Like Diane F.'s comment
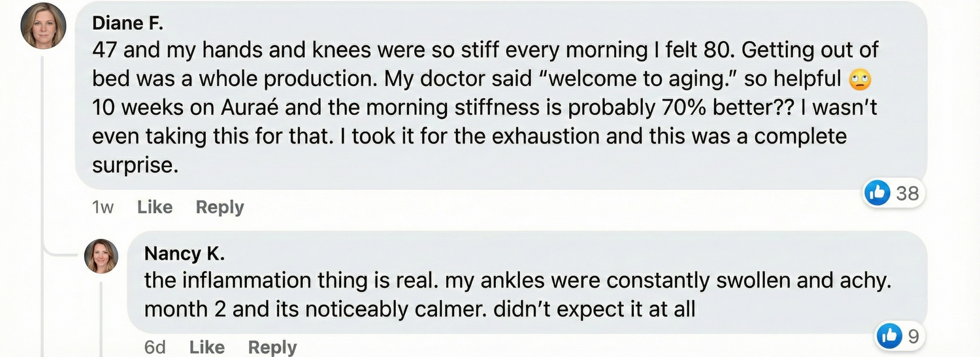 tap(155, 208)
